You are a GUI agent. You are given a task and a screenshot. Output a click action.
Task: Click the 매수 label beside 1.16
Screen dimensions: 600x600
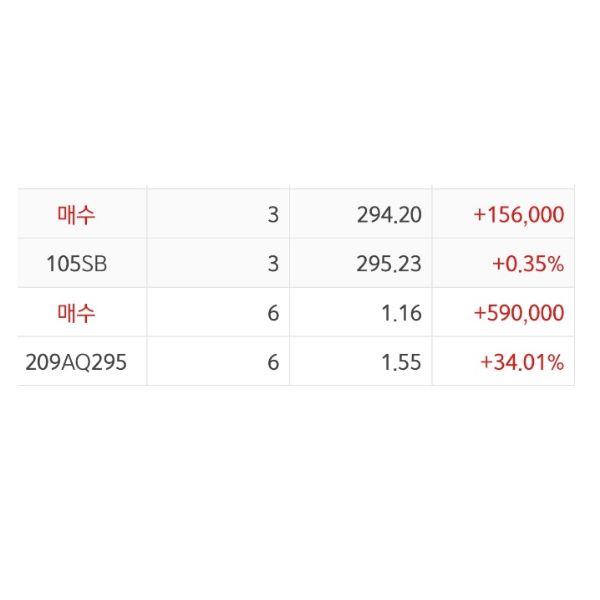pos(76,313)
